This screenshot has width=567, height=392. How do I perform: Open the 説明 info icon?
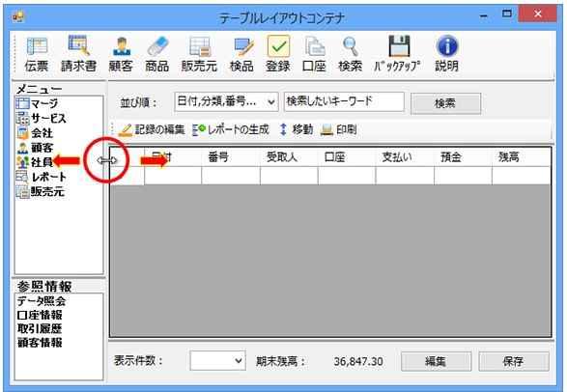click(447, 54)
